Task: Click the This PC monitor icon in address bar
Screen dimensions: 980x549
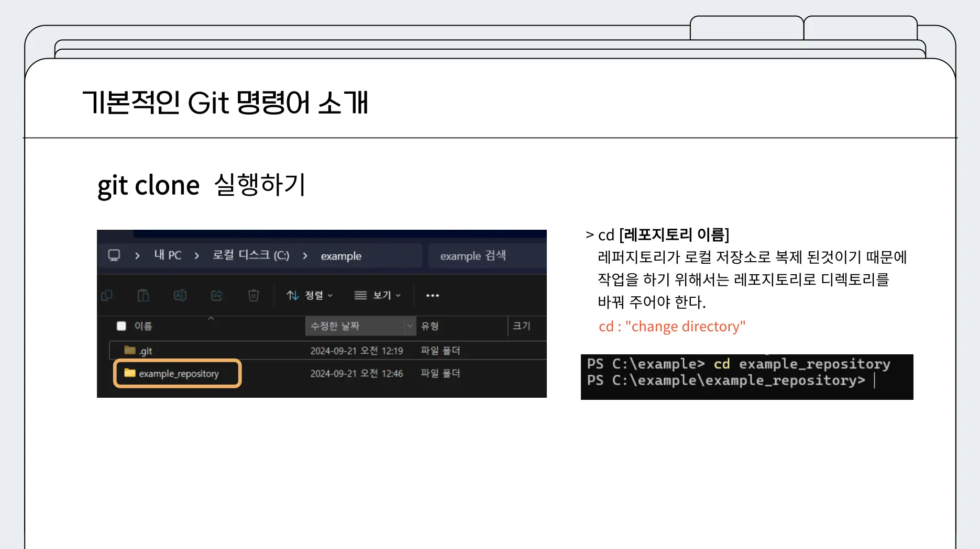Action: click(114, 255)
